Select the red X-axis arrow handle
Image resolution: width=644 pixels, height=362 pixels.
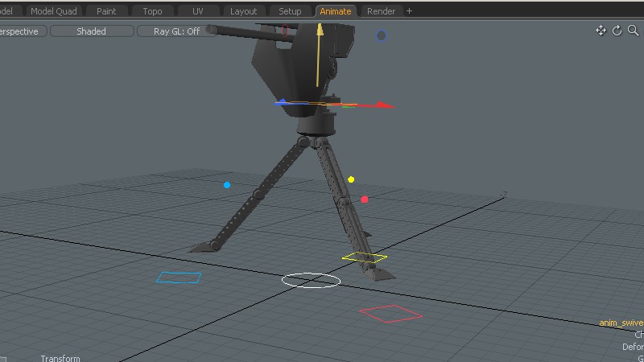pos(386,105)
